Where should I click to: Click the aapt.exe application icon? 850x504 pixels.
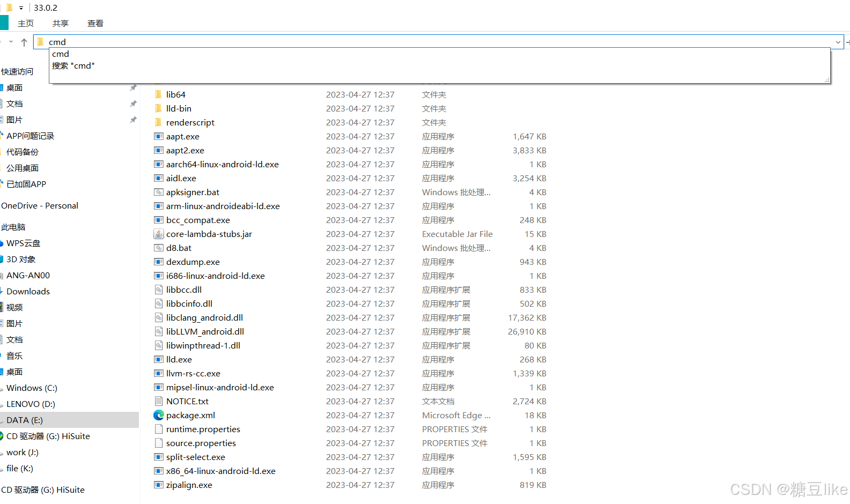[x=159, y=137]
